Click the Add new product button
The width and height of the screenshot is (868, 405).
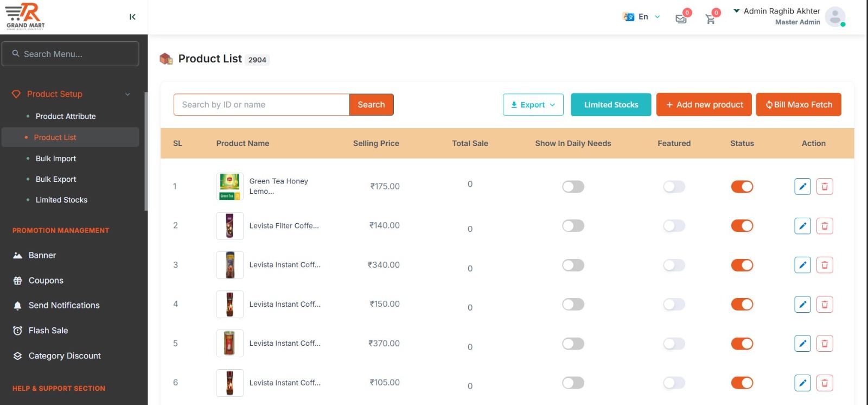(x=704, y=105)
